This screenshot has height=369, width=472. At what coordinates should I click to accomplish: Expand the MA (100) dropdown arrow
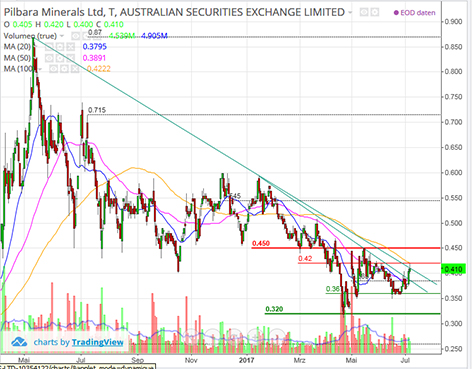tap(40, 69)
